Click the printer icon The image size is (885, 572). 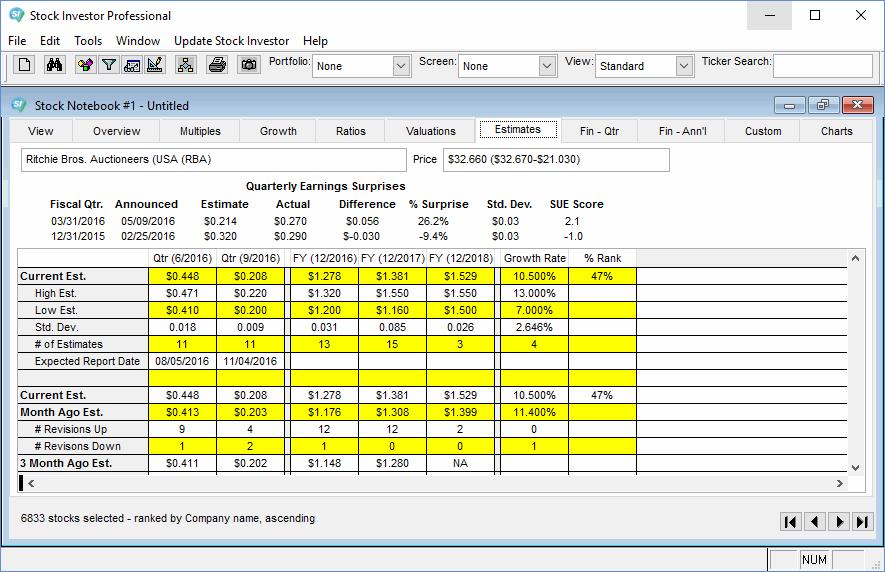coord(217,65)
